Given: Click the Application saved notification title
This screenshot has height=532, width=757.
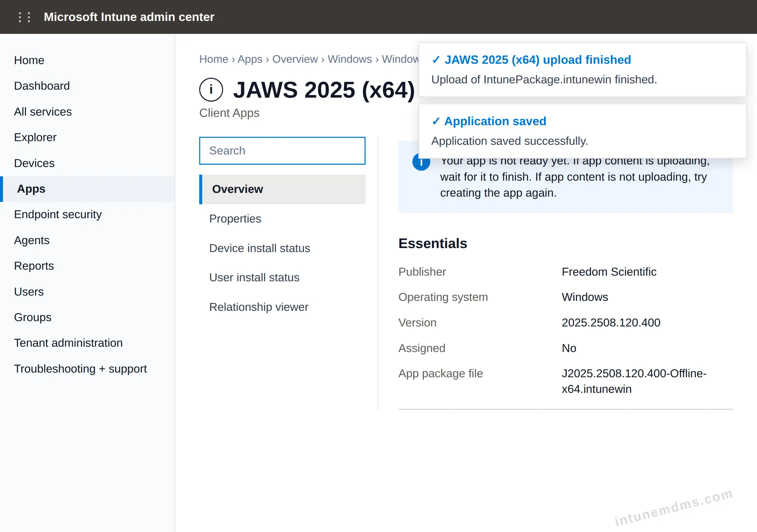Looking at the screenshot, I should [x=495, y=121].
